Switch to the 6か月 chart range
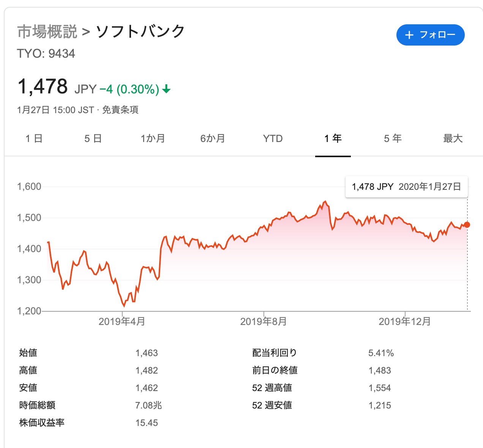Image resolution: width=483 pixels, height=448 pixels. pyautogui.click(x=213, y=139)
